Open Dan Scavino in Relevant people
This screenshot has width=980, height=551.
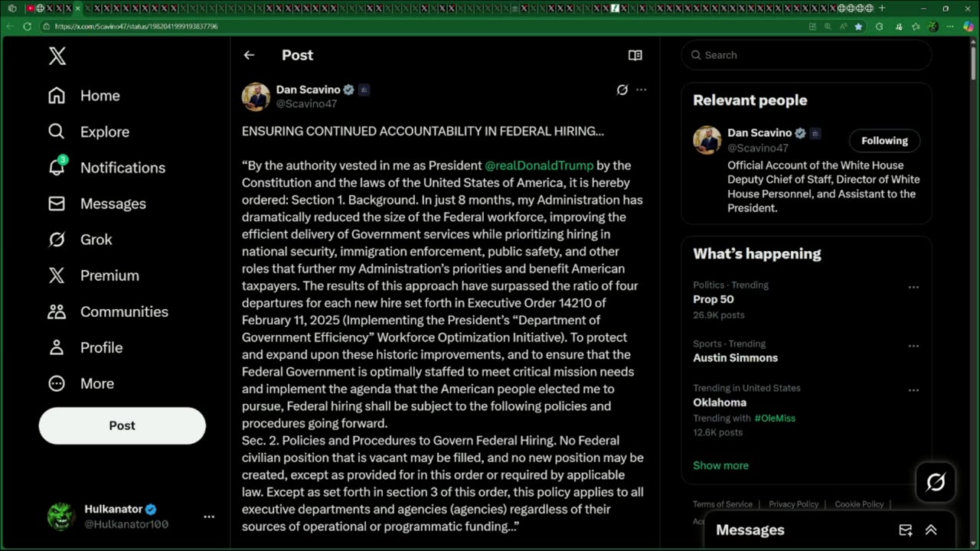tap(759, 133)
